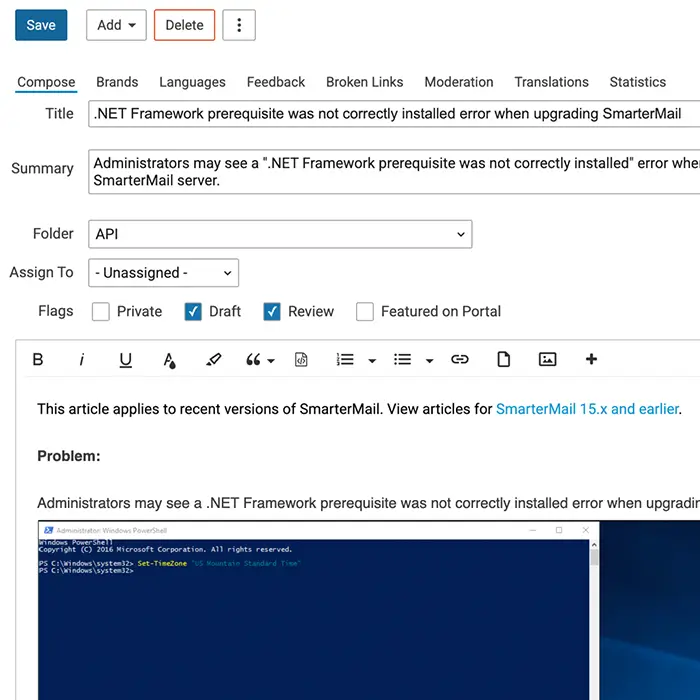Insert a file attachment
700x700 pixels.
pyautogui.click(x=504, y=359)
